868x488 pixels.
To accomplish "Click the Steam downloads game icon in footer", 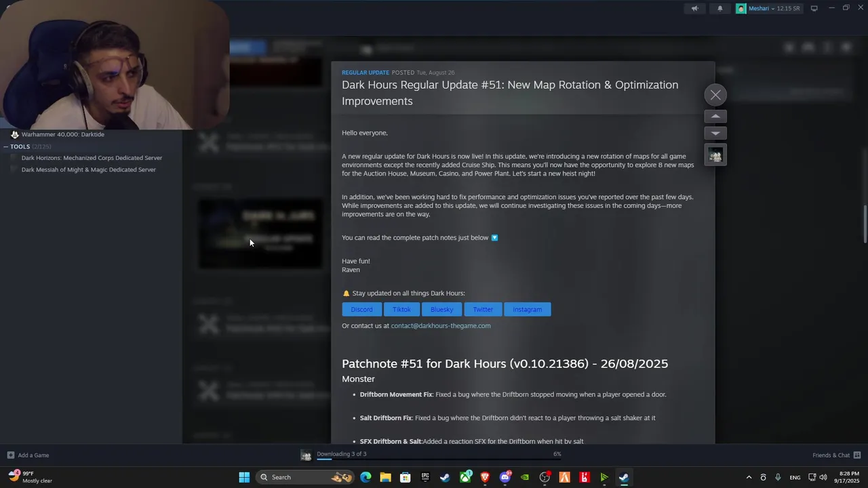I will 306,456.
